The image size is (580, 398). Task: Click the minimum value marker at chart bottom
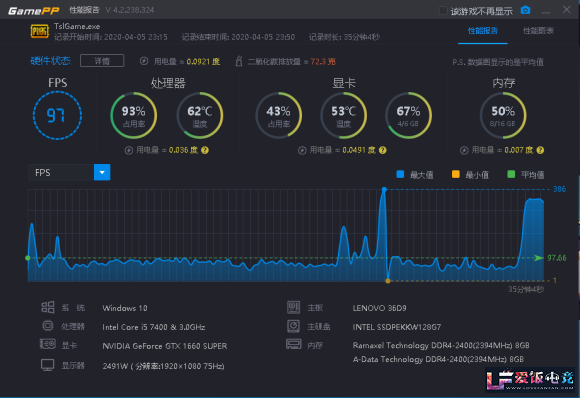coord(388,281)
